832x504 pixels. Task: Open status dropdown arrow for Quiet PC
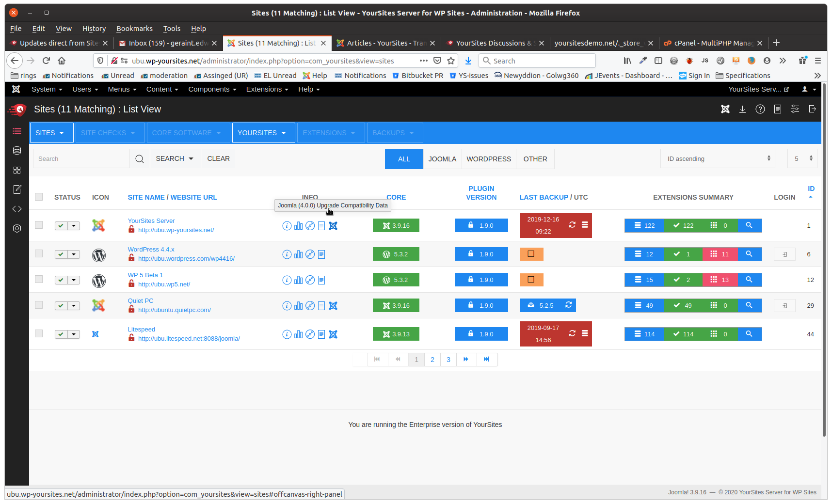74,306
